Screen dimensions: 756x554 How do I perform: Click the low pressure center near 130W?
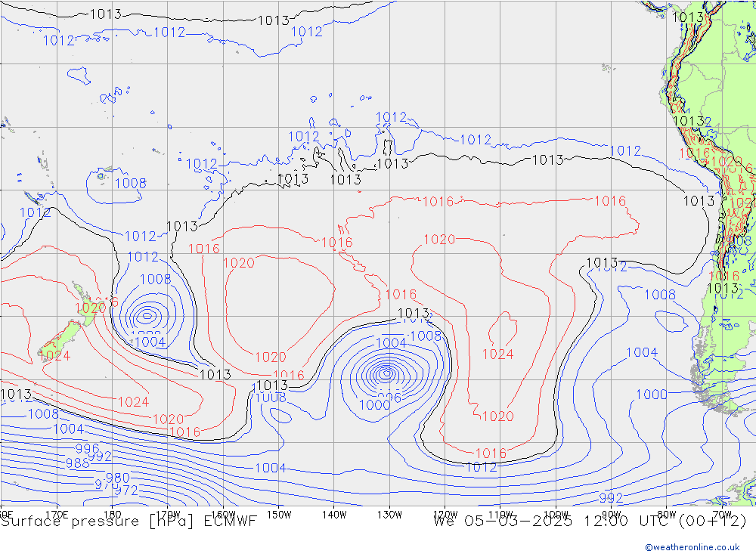pyautogui.click(x=386, y=372)
